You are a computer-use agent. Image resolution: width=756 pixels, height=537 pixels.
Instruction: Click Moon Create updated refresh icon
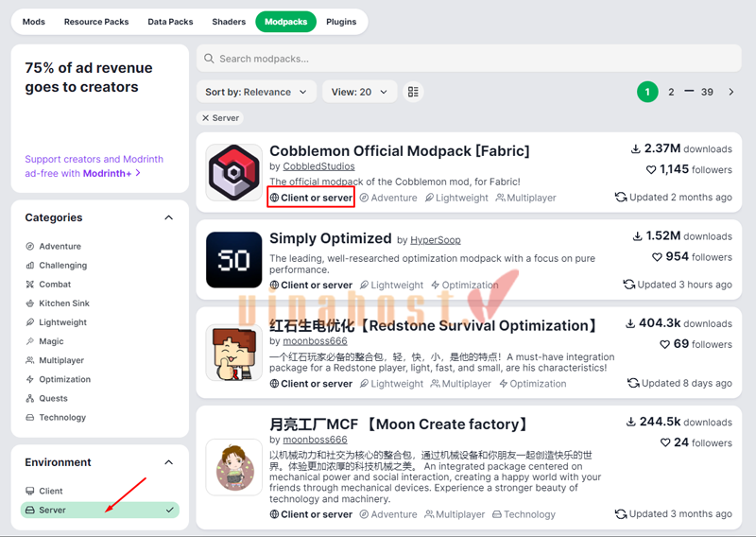point(621,514)
